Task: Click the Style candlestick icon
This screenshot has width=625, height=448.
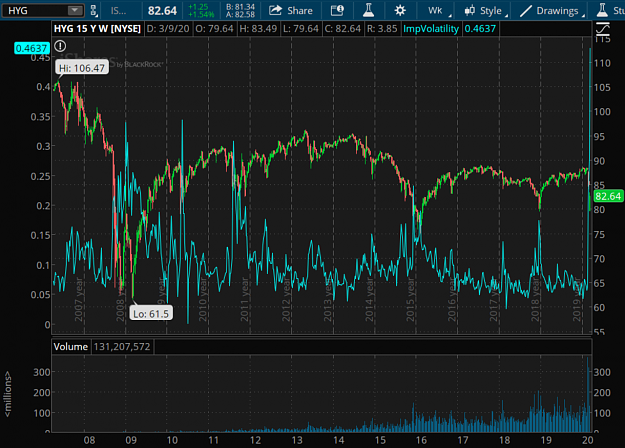Action: coord(470,11)
